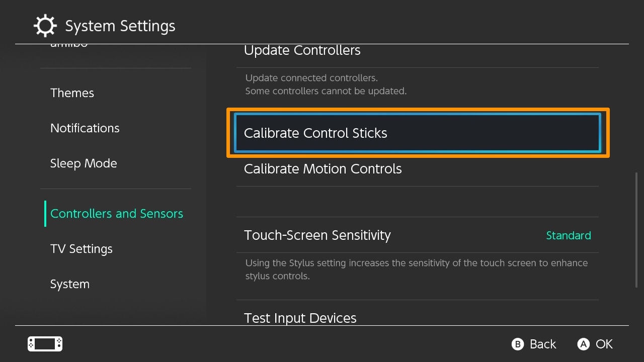Click the OK label in footer
This screenshot has width=644, height=362.
pos(604,344)
